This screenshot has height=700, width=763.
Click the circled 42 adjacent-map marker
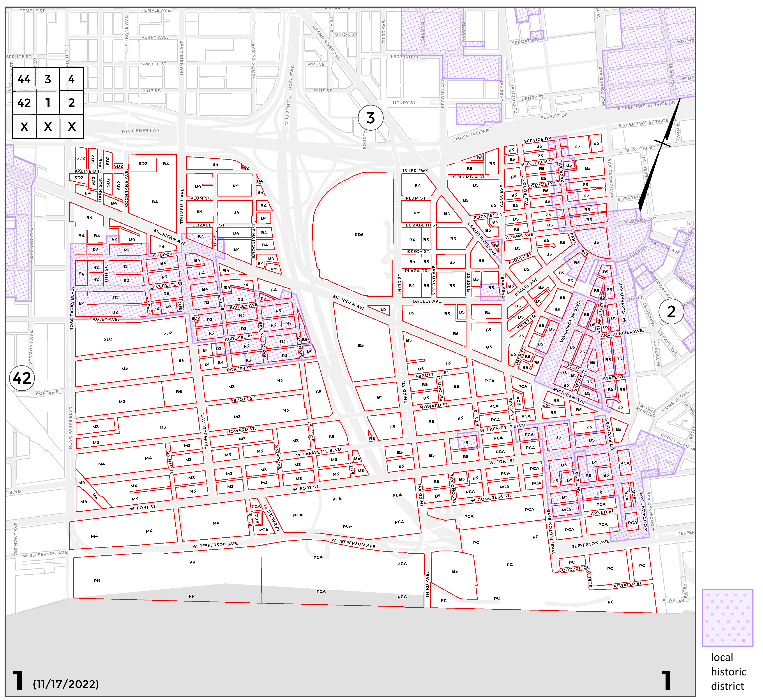pos(22,378)
